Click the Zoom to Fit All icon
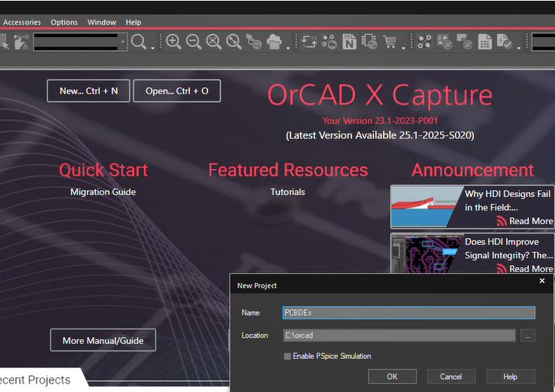 pos(234,42)
